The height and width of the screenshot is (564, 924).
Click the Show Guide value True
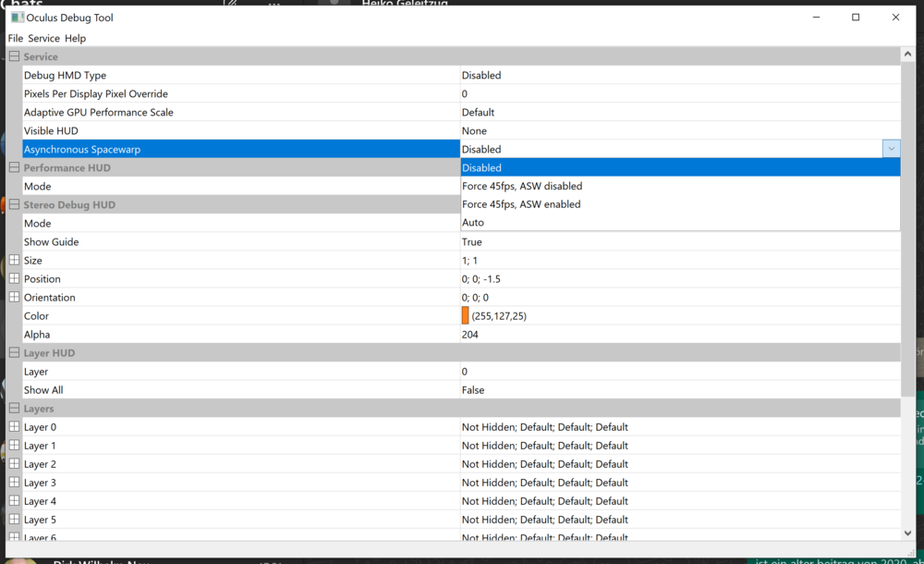[472, 242]
